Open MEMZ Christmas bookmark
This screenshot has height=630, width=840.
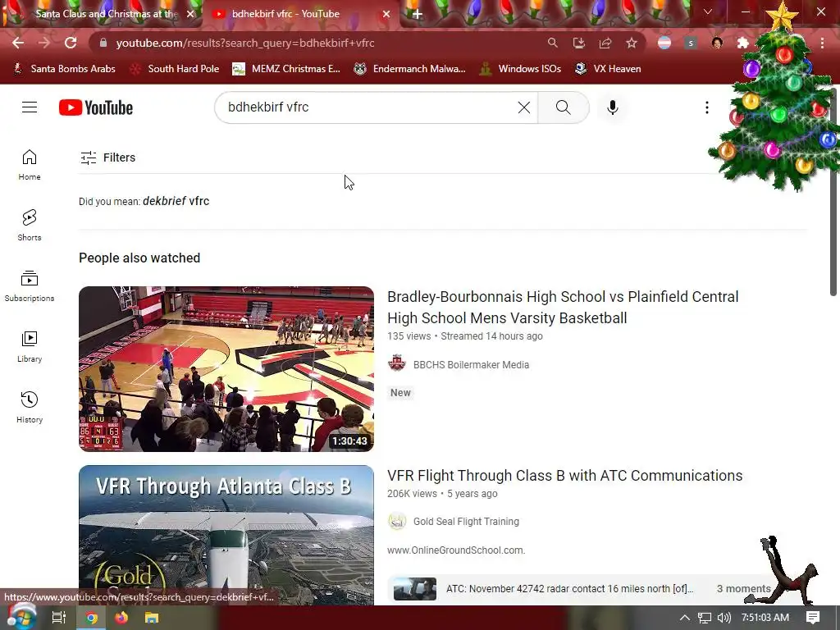coord(286,69)
